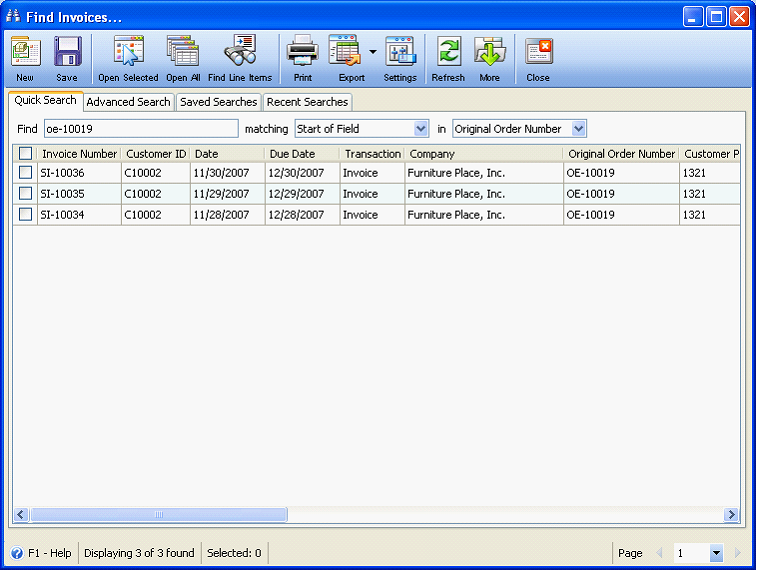Toggle the select-all header checkbox
The image size is (757, 571).
point(26,153)
